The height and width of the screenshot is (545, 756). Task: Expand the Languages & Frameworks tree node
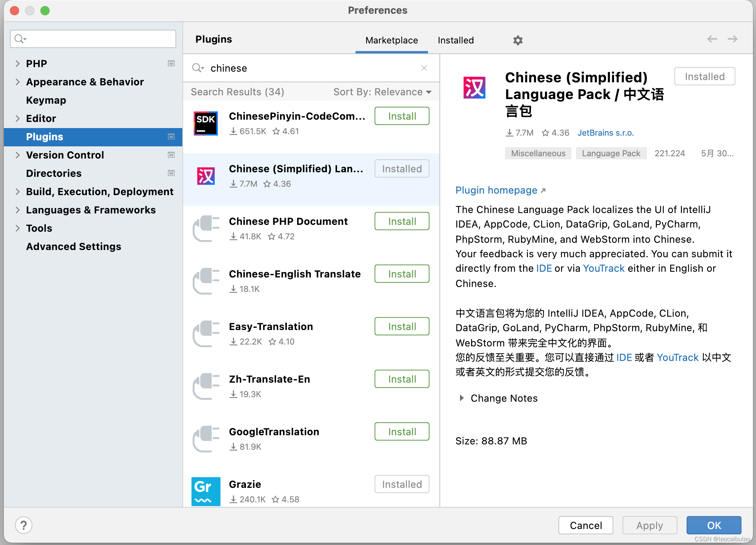click(18, 210)
